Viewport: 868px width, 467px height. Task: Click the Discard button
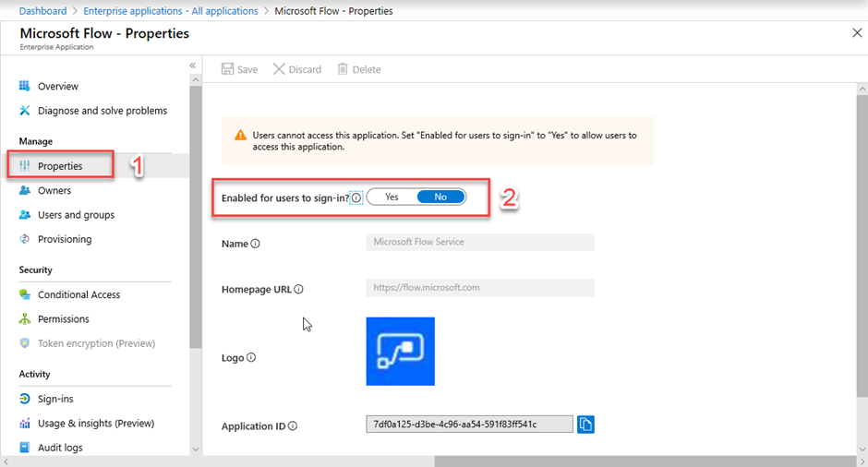tap(297, 68)
